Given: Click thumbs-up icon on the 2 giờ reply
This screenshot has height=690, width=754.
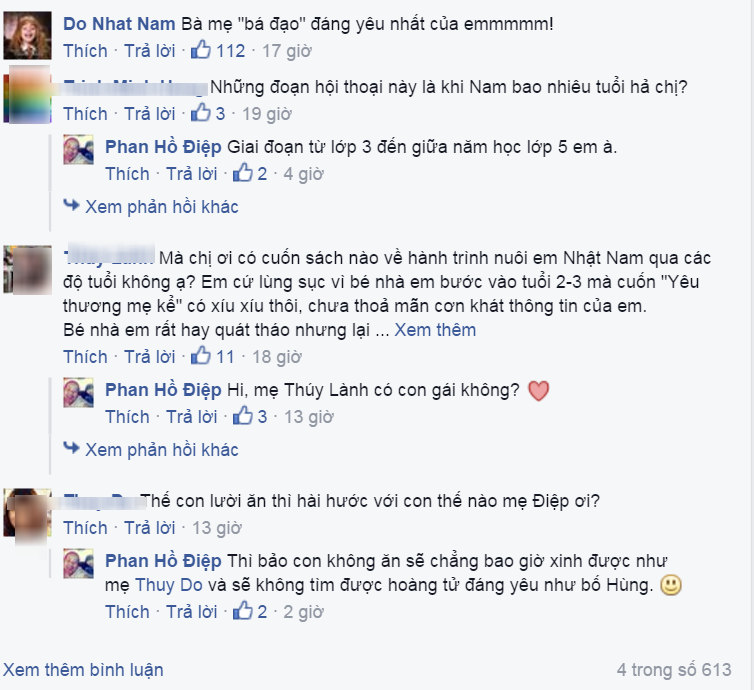Looking at the screenshot, I should point(242,611).
